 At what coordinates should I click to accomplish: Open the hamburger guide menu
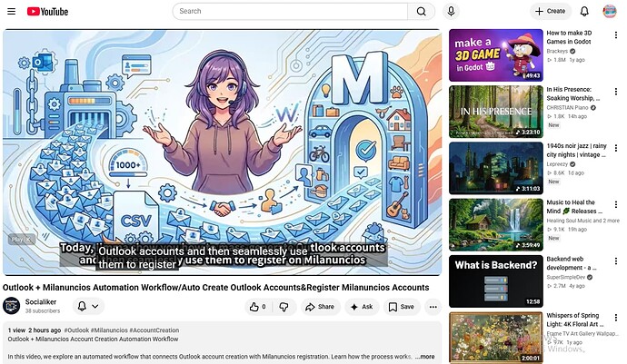[x=11, y=11]
